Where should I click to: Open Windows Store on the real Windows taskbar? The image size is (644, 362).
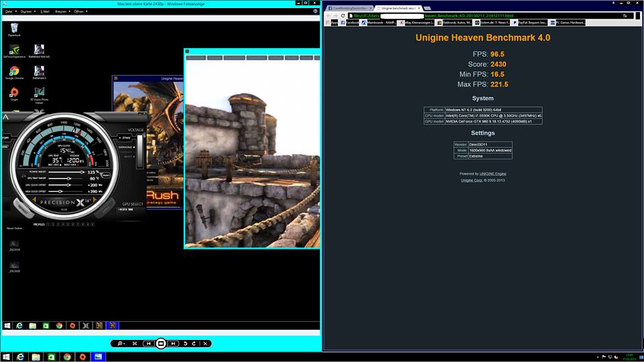click(x=52, y=357)
